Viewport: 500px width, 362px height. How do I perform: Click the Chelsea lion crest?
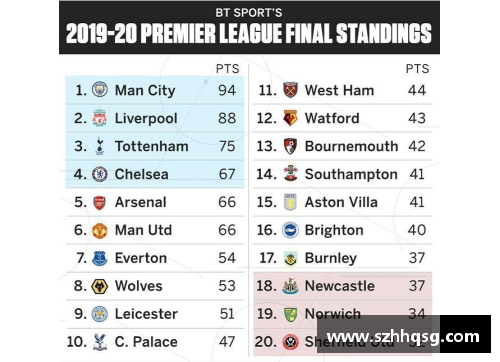click(x=100, y=174)
